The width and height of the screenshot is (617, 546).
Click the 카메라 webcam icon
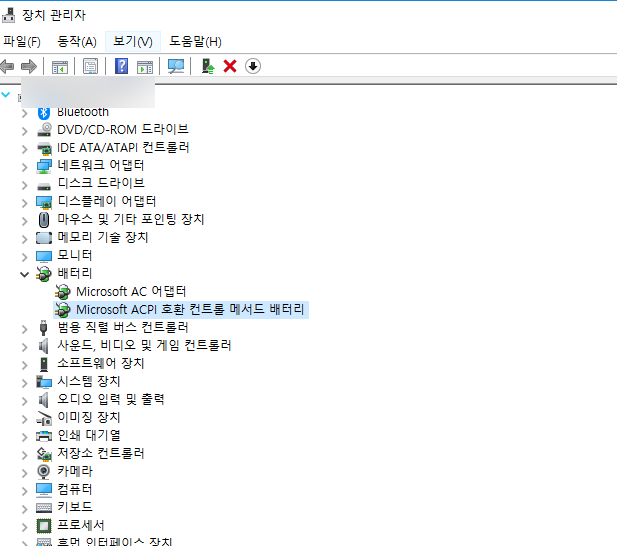44,471
